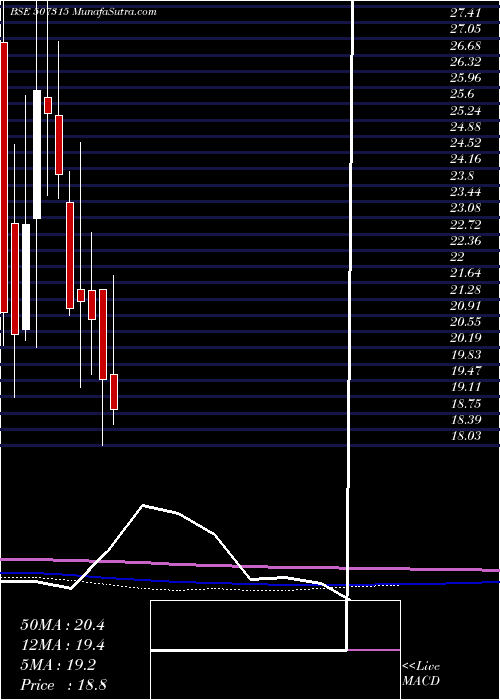The image size is (500, 700).
Task: Click the 50MA : 20.4 readout
Action: pyautogui.click(x=62, y=625)
